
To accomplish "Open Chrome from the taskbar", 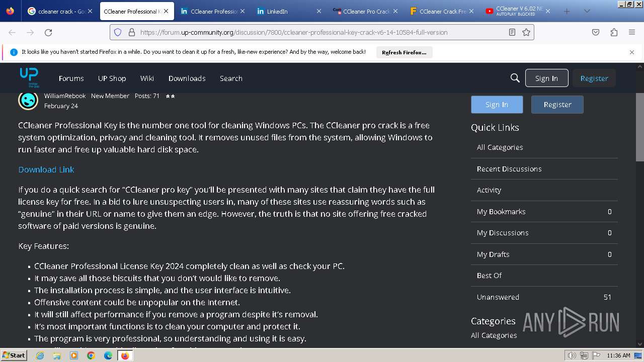I will coord(91,355).
